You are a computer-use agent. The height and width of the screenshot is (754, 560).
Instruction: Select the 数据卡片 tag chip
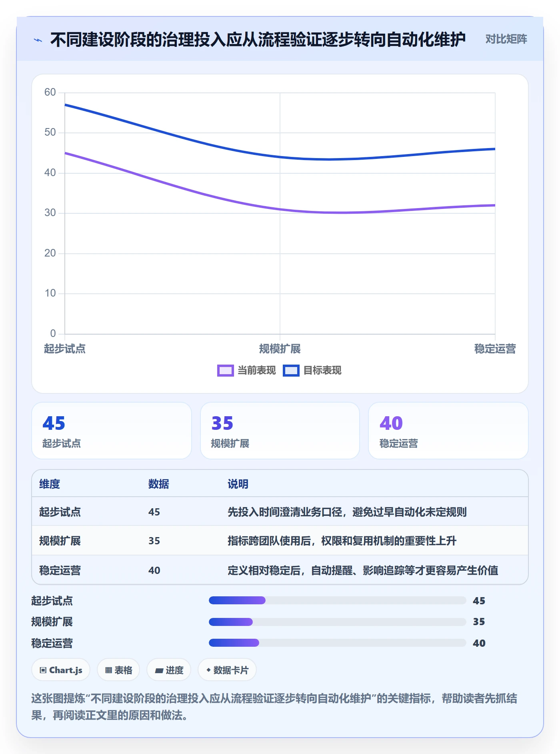pyautogui.click(x=227, y=670)
